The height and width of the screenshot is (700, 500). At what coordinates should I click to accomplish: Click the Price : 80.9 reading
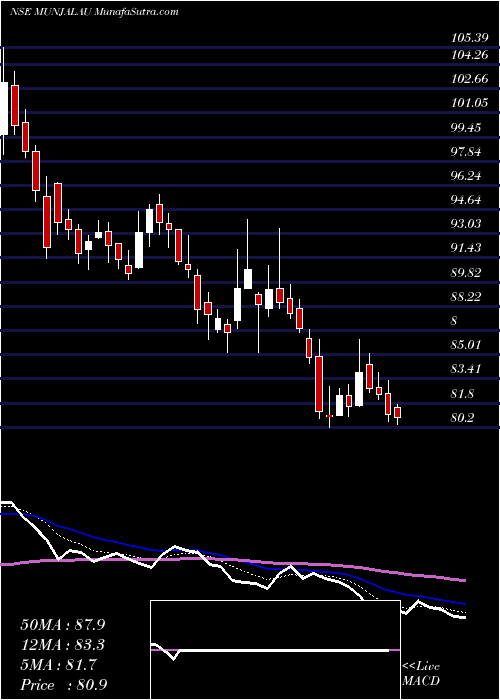pos(63,685)
